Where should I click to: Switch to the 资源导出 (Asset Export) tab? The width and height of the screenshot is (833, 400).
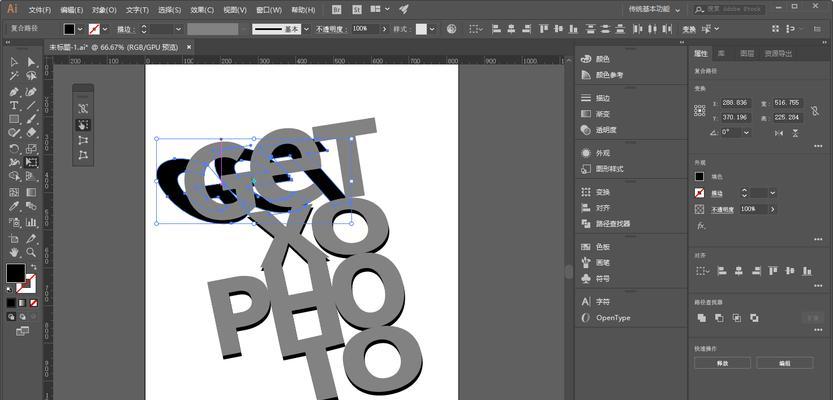pos(778,53)
